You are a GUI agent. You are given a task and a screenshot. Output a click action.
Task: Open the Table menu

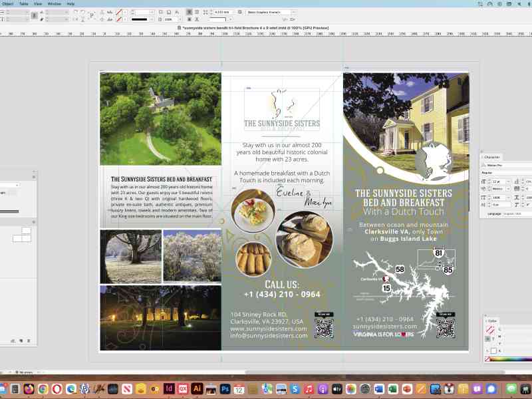click(23, 4)
